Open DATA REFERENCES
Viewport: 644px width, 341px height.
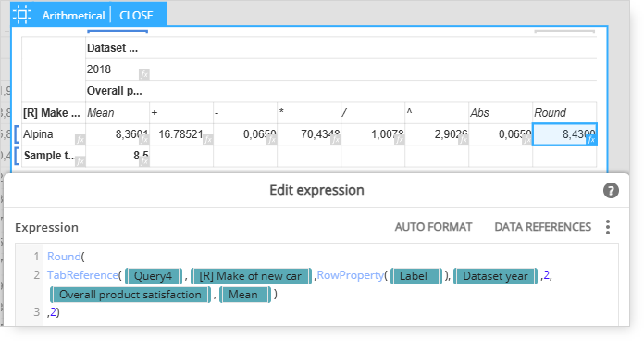[x=542, y=227]
